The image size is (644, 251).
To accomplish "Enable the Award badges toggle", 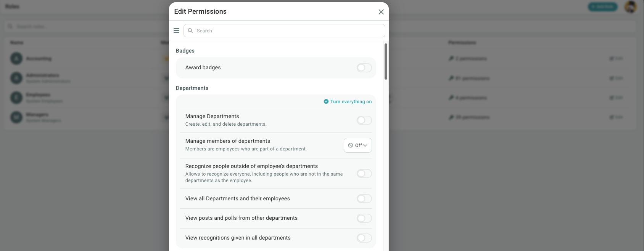I will [x=364, y=68].
